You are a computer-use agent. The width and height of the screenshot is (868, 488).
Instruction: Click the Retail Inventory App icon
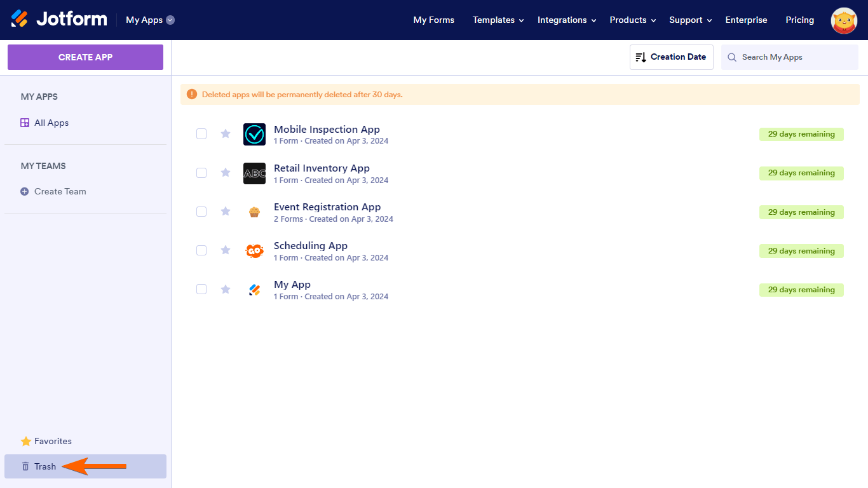(254, 173)
